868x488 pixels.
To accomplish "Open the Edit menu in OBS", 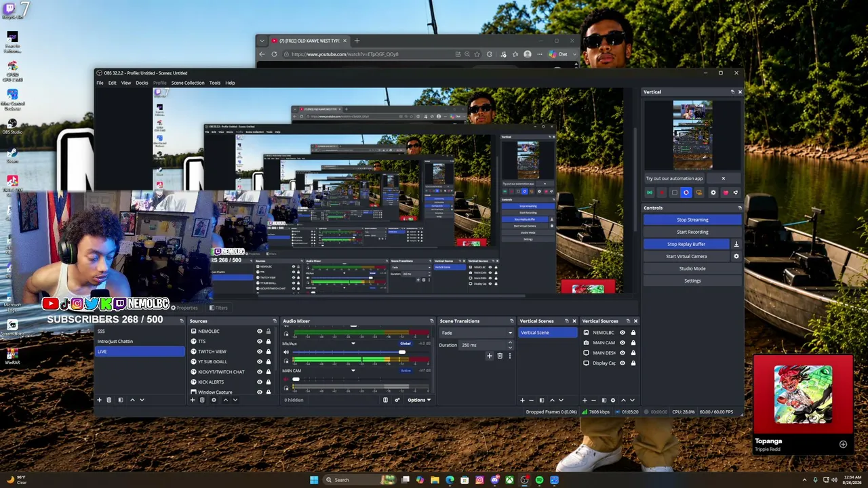I will pos(112,83).
